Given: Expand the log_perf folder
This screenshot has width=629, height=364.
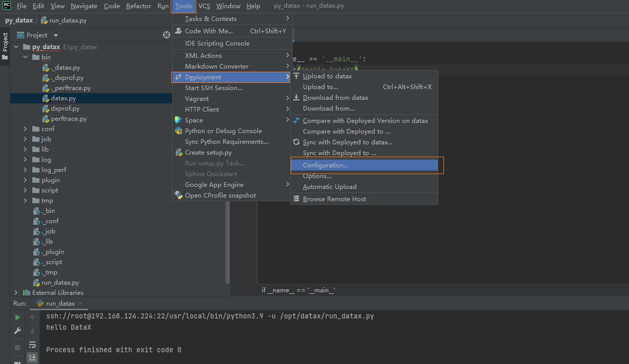Looking at the screenshot, I should [x=25, y=169].
